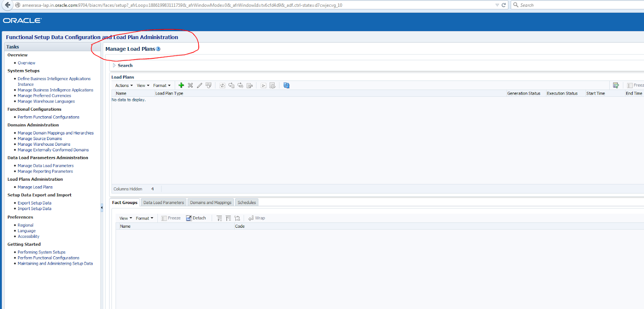Open Maintaining and Administering Setup Data link
This screenshot has width=644, height=309.
pos(55,264)
